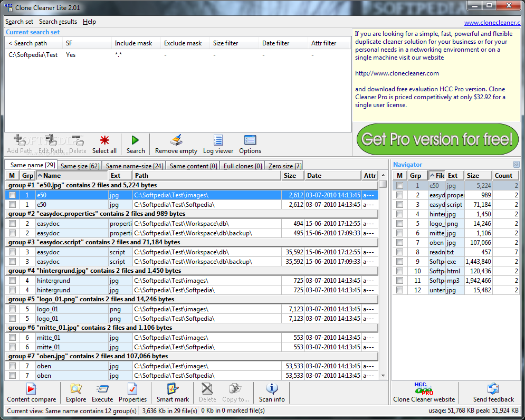
Task: Open the Clone Cleaner website icon
Action: (424, 389)
